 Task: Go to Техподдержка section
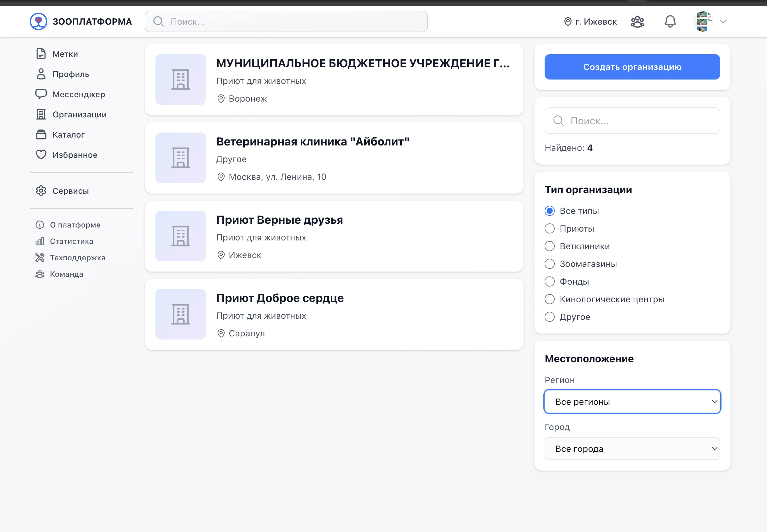coord(78,257)
